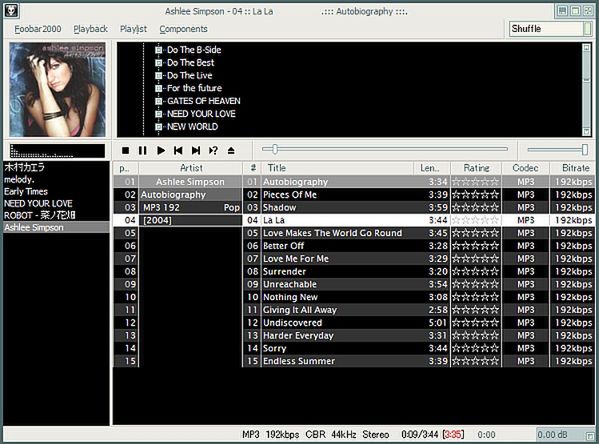This screenshot has height=444, width=599.
Task: Expand the GATES OF HEAVEN tree node
Action: 159,101
